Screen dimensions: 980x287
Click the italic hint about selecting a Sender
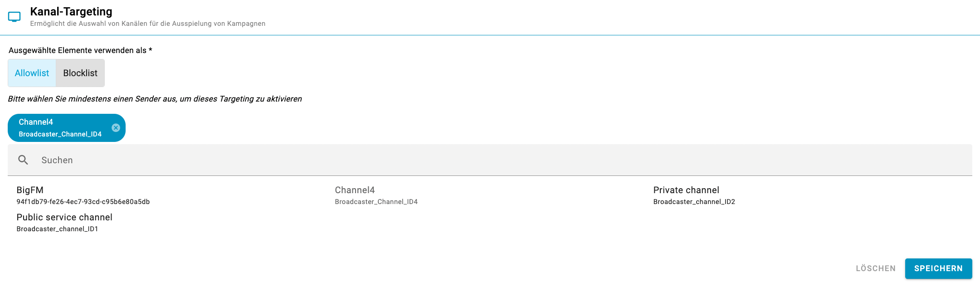coord(155,99)
